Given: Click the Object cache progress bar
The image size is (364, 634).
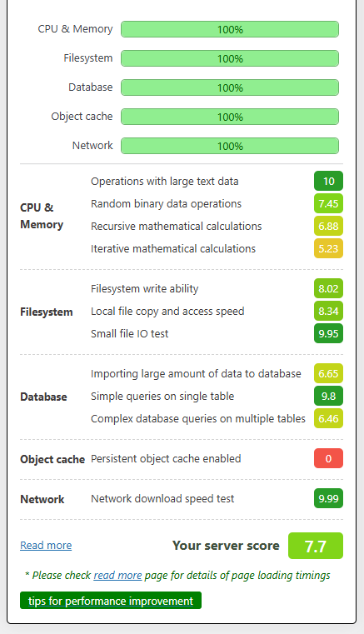Looking at the screenshot, I should click(230, 117).
